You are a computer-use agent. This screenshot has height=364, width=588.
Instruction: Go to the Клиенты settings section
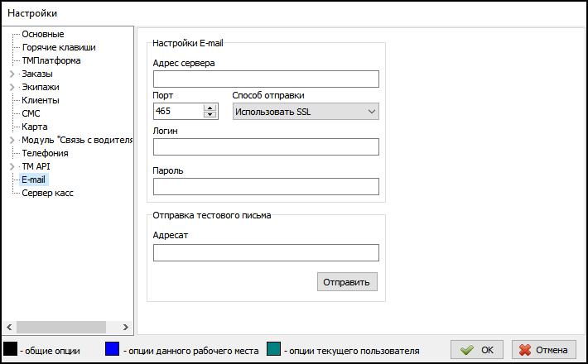point(41,101)
